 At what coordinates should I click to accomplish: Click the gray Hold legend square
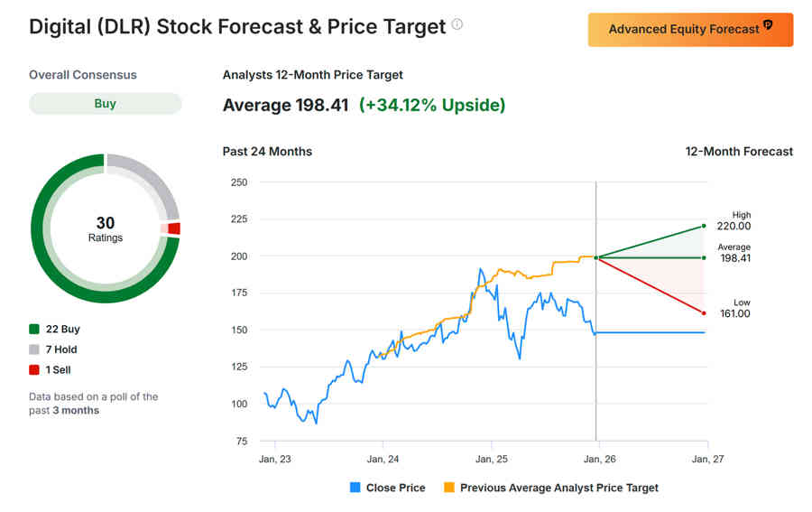point(34,349)
